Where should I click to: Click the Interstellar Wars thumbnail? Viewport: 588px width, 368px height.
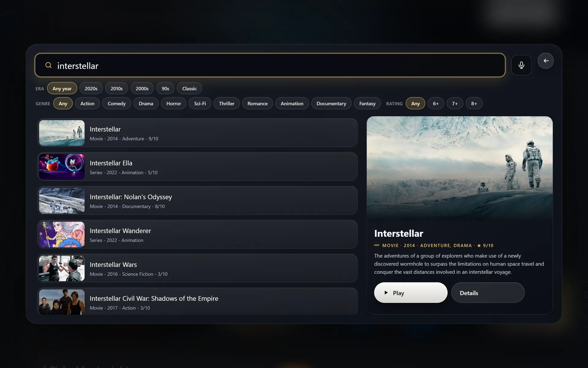pyautogui.click(x=62, y=268)
